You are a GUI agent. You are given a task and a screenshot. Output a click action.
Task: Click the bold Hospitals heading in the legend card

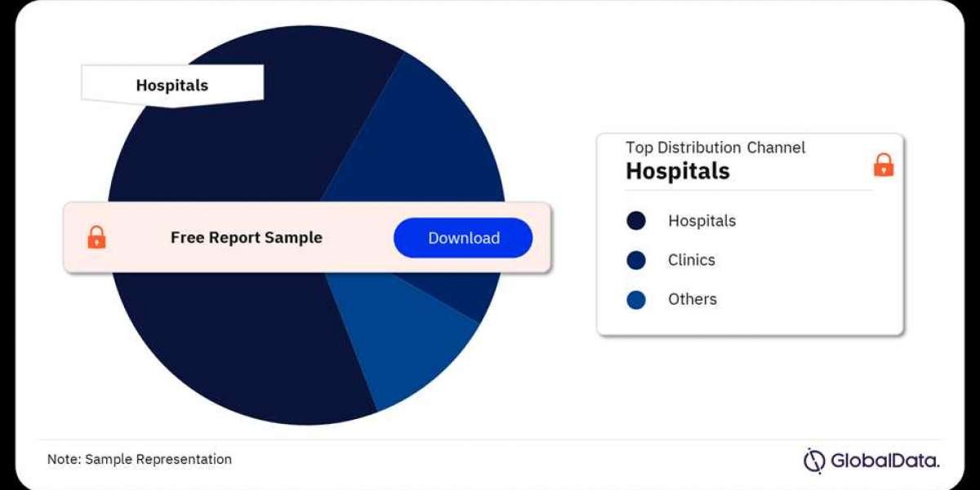(678, 171)
